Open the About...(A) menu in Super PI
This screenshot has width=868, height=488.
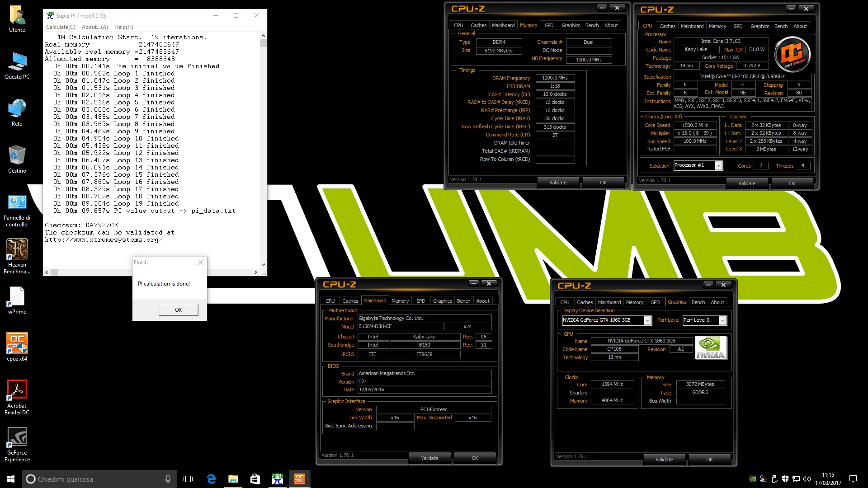point(95,27)
